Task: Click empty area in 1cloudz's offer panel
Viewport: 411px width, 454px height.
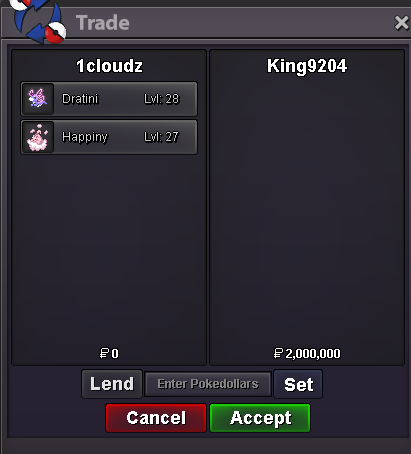Action: 109,250
